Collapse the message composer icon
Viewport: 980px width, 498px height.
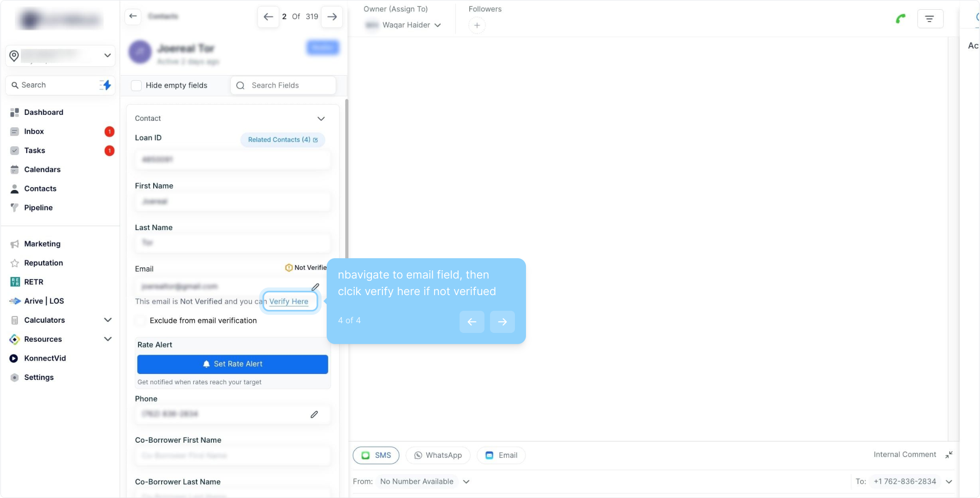[949, 455]
